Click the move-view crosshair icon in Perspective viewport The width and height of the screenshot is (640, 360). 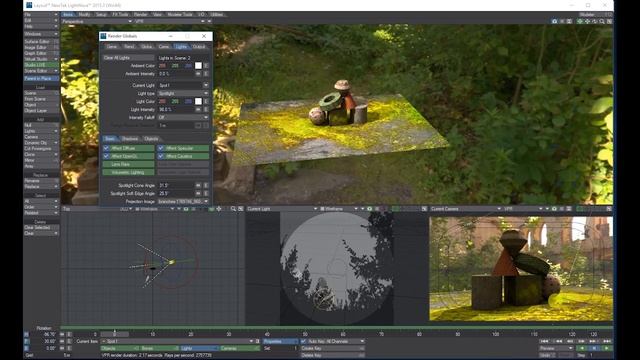tap(587, 21)
